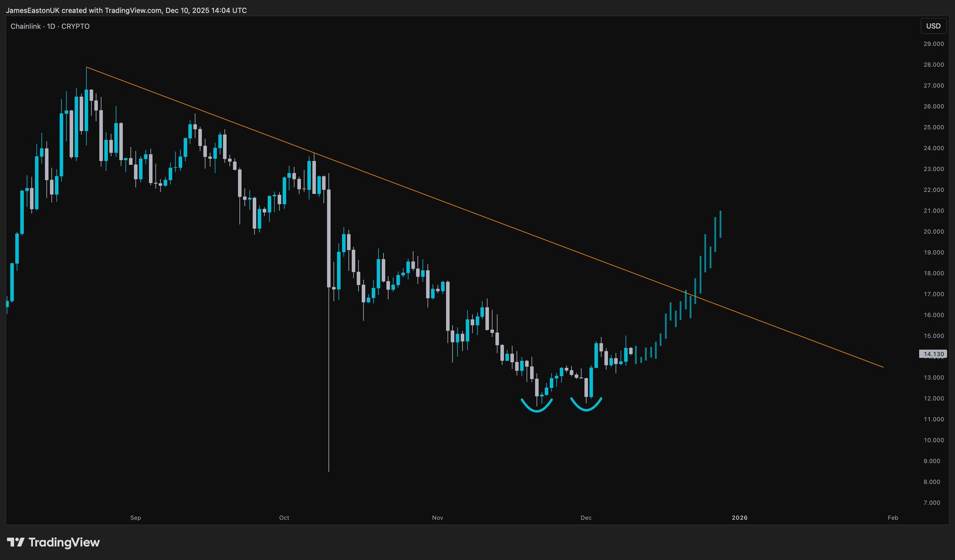The image size is (955, 560).
Task: Click the Feb date label
Action: 893,518
